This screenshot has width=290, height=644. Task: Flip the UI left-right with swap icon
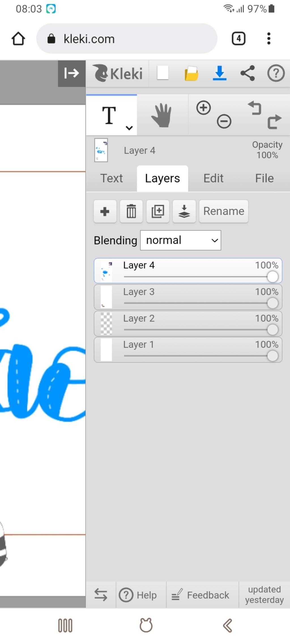coord(101,594)
